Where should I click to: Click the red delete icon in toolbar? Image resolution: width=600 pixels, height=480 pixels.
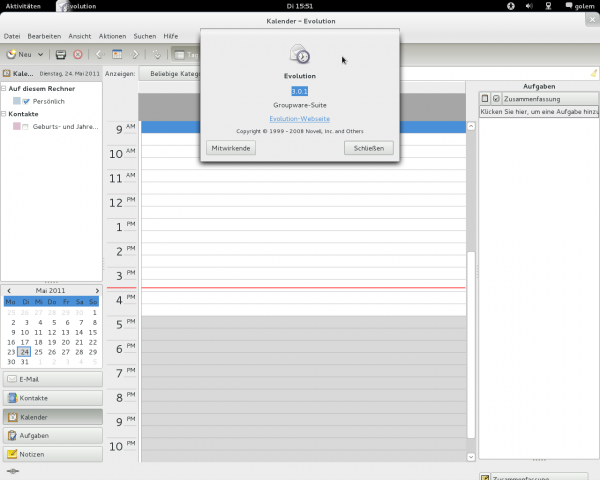pyautogui.click(x=78, y=55)
